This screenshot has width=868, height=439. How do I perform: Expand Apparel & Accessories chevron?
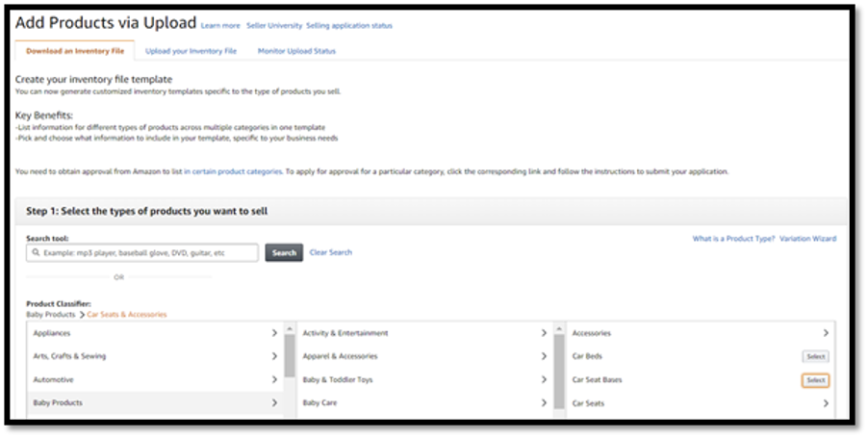[x=544, y=356]
